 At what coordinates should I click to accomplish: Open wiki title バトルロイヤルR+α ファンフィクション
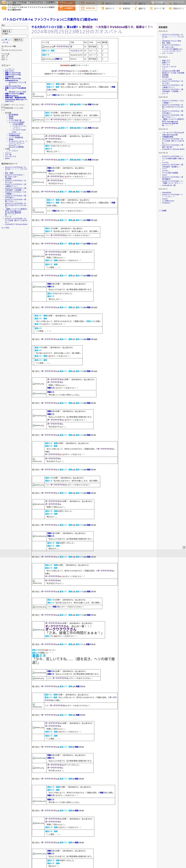(x=50, y=20)
